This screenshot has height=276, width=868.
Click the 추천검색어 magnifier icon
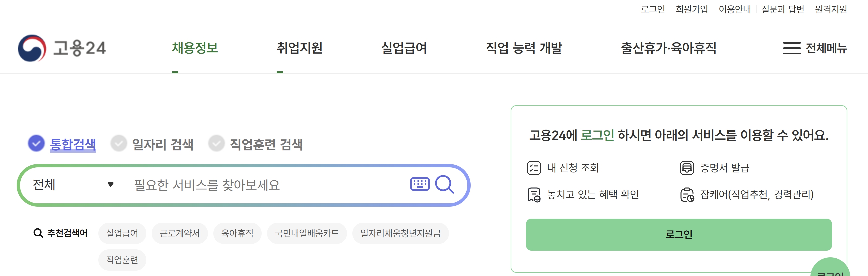(38, 233)
